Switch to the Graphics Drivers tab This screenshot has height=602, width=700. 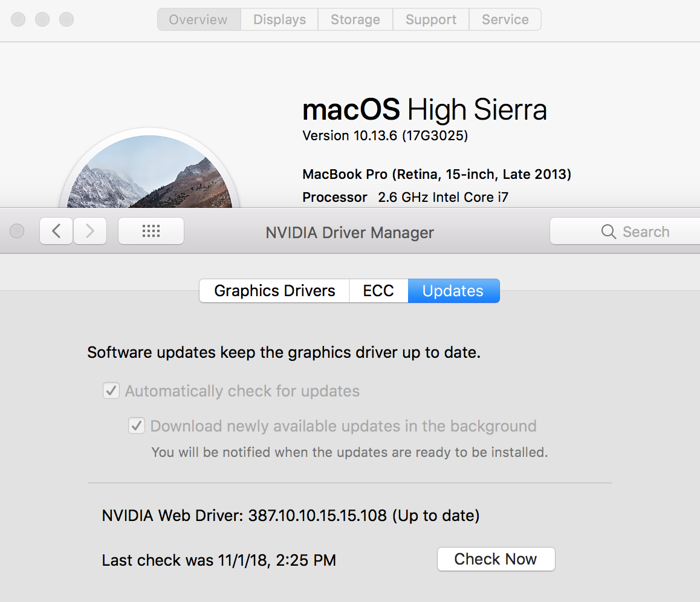[x=274, y=291]
